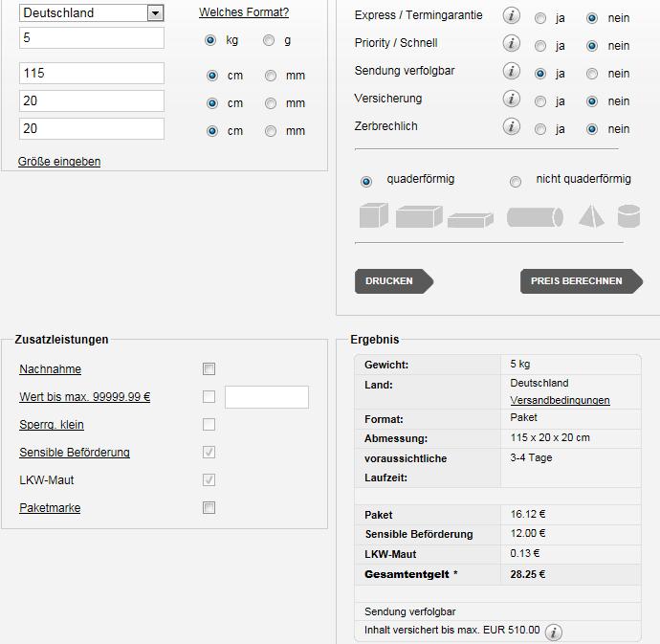Screen dimensions: 660x644
Task: Click the LKW-Maut price 0.13 €
Action: point(525,553)
